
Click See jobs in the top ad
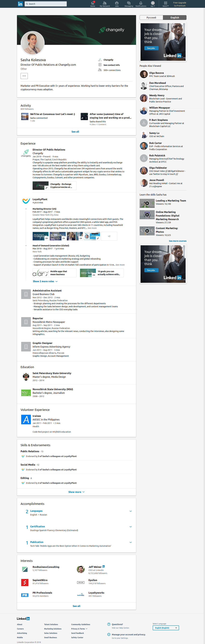coord(151,48)
